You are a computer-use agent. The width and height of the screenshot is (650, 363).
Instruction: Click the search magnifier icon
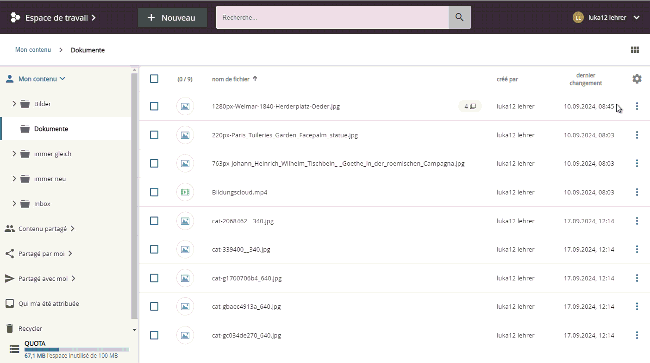click(x=459, y=17)
